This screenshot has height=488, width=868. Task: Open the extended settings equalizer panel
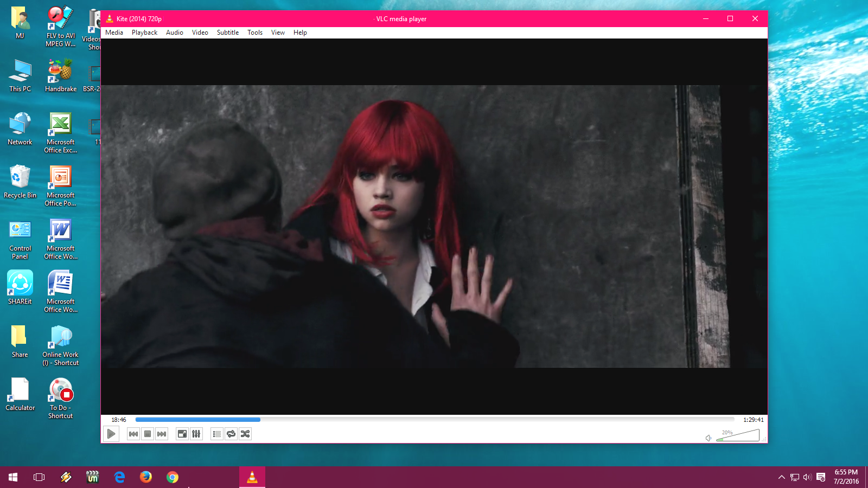[x=196, y=434]
